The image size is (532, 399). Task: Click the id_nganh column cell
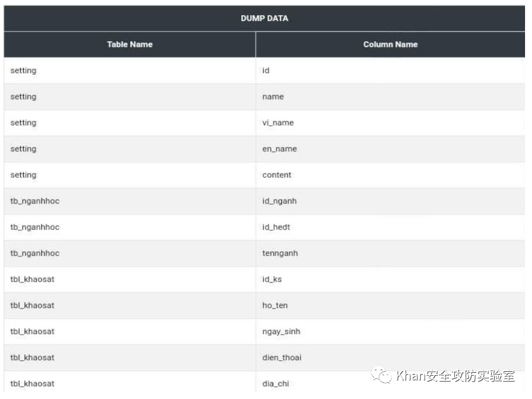click(279, 201)
